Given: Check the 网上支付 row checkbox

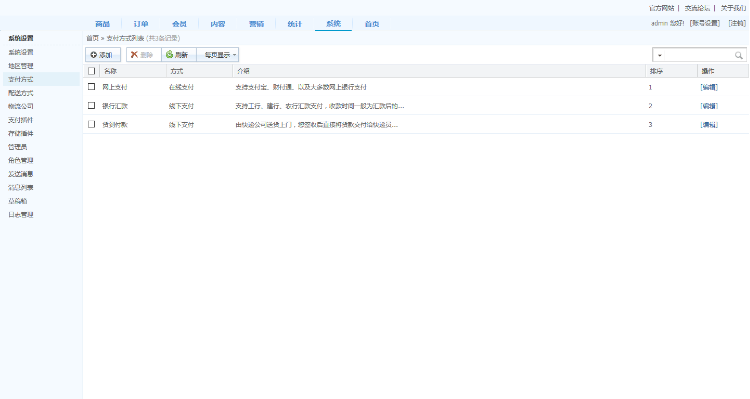Looking at the screenshot, I should [91, 87].
